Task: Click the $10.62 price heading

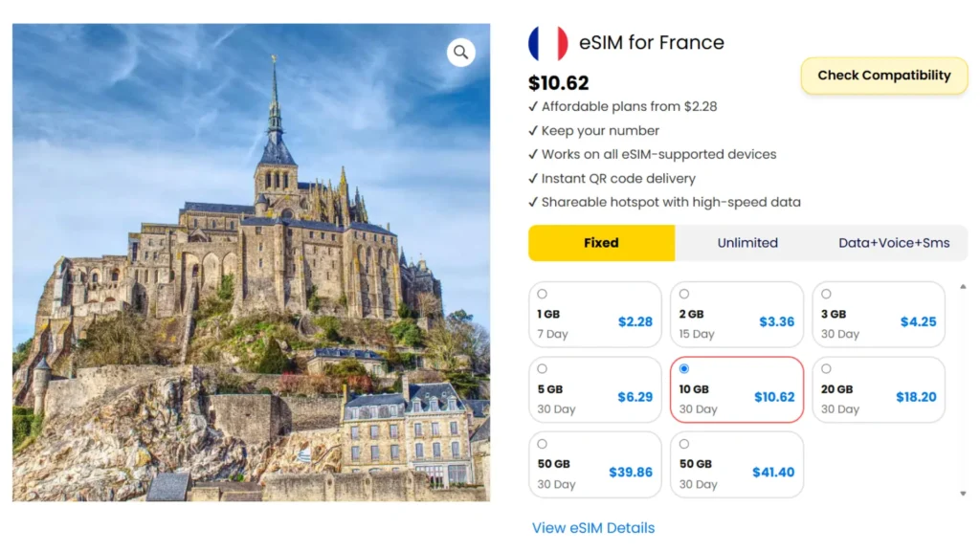Action: point(559,83)
